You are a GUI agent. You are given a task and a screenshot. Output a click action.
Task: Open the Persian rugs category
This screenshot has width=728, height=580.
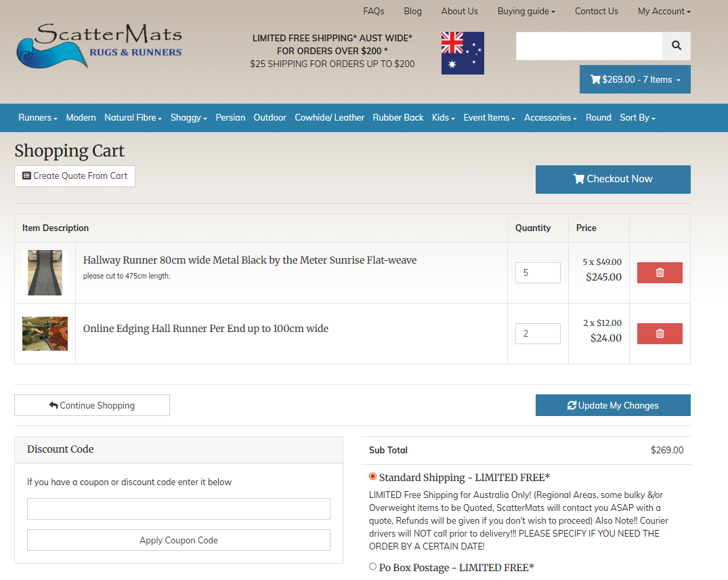pyautogui.click(x=230, y=117)
